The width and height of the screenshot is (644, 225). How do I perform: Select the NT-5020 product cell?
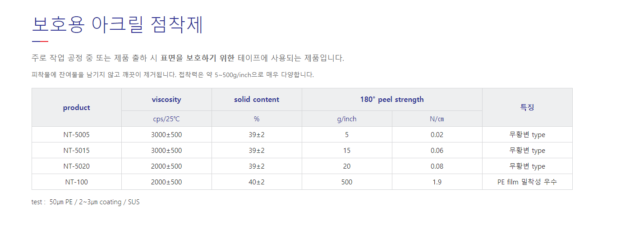click(77, 166)
